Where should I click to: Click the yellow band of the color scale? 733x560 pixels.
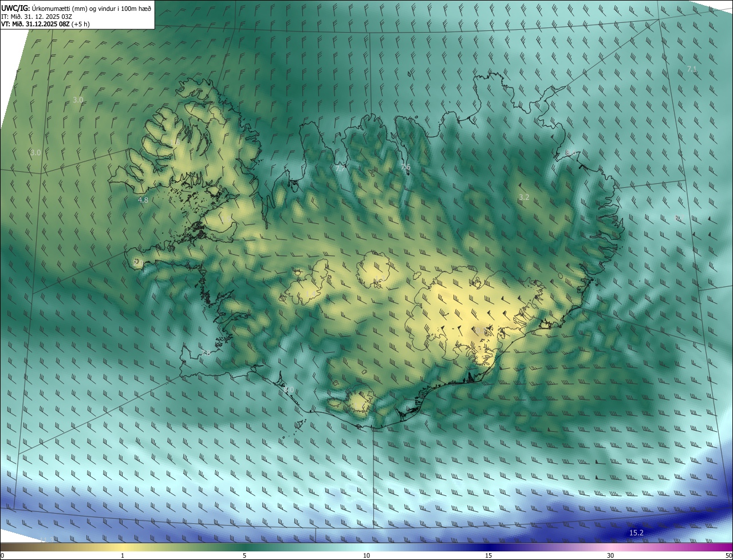[123, 547]
